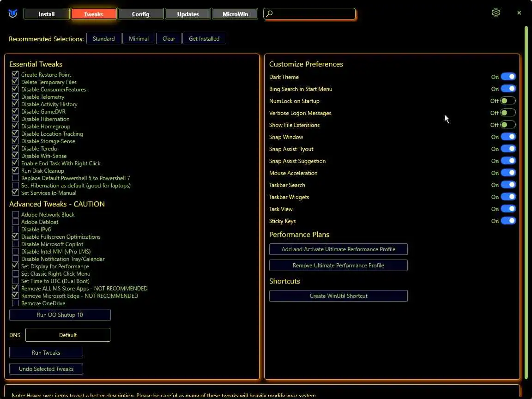The height and width of the screenshot is (399, 532).
Task: Click the vertical scrollbar on the right
Action: coord(526,202)
